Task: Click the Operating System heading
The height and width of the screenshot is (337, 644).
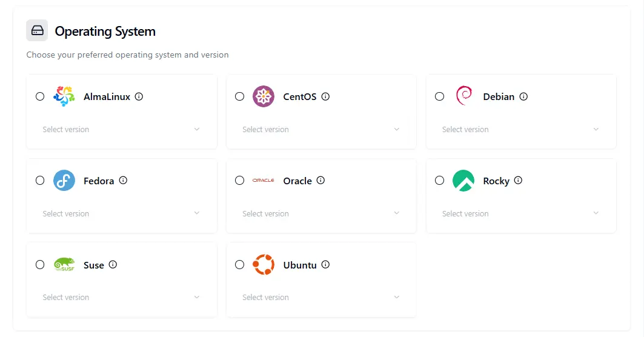Action: click(105, 32)
